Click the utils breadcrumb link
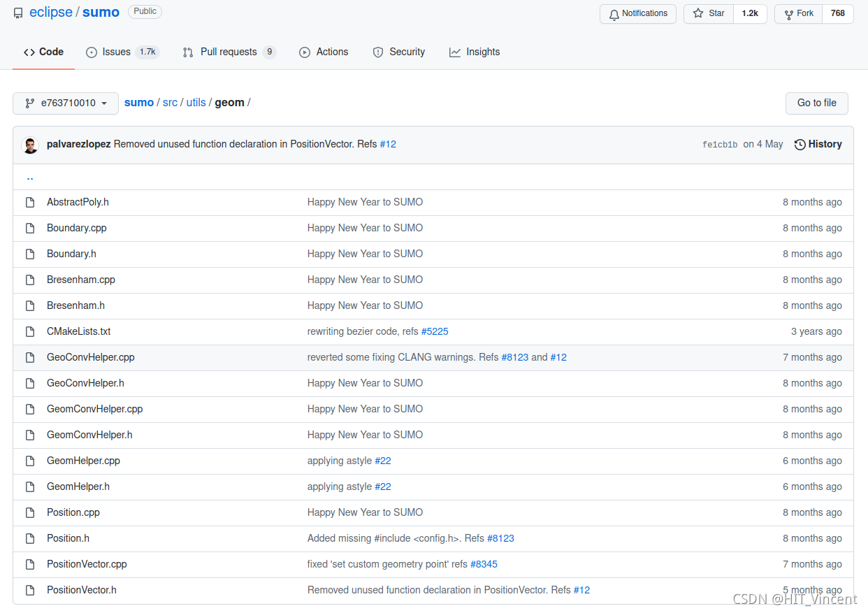 196,103
